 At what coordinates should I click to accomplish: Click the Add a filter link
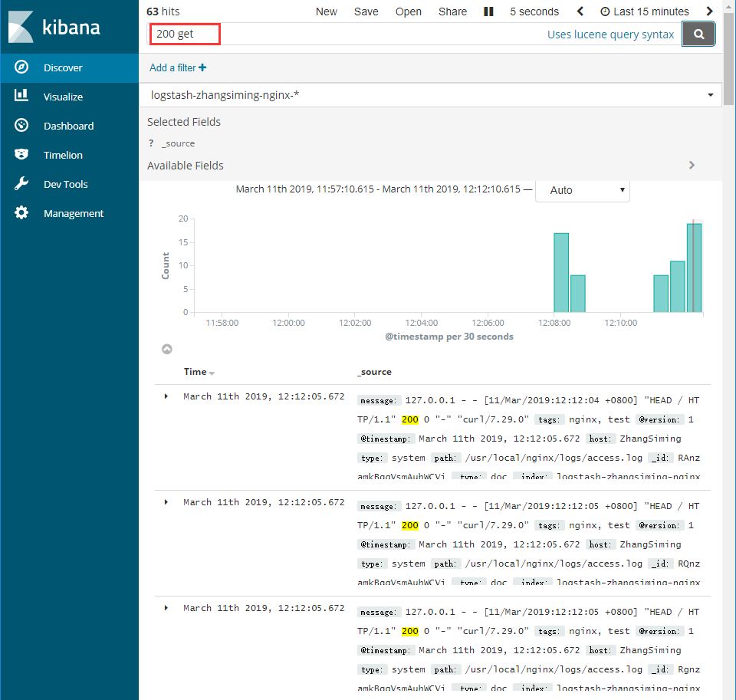pyautogui.click(x=178, y=67)
